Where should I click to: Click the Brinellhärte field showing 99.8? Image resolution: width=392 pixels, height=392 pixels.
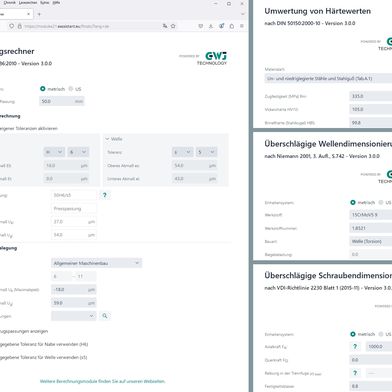pyautogui.click(x=371, y=123)
